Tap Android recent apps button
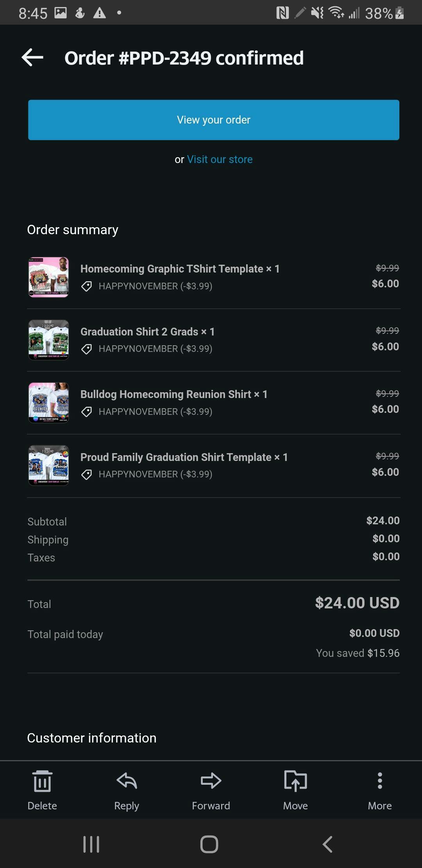 tap(91, 844)
